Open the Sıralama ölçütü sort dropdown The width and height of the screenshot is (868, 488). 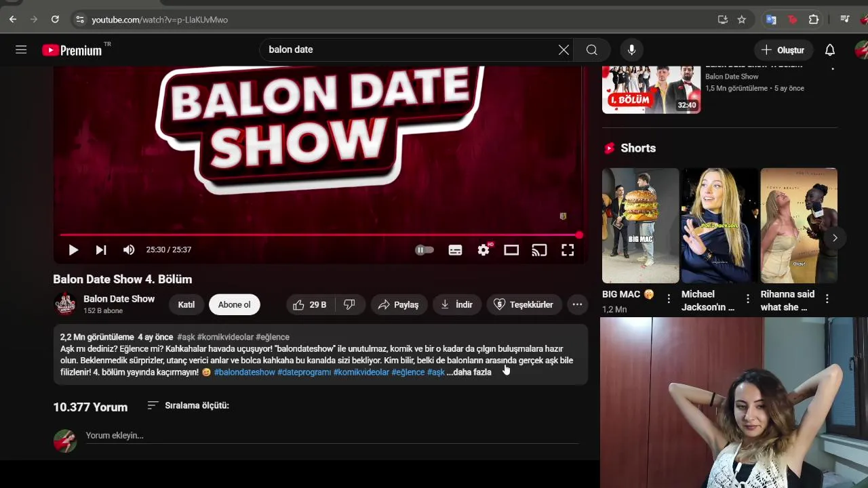pyautogui.click(x=189, y=405)
